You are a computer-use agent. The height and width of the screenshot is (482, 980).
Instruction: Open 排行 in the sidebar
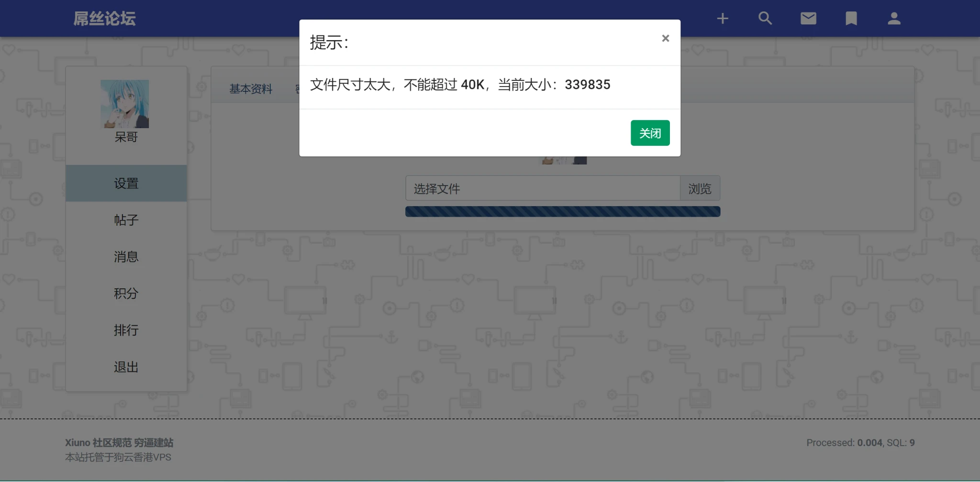tap(126, 330)
